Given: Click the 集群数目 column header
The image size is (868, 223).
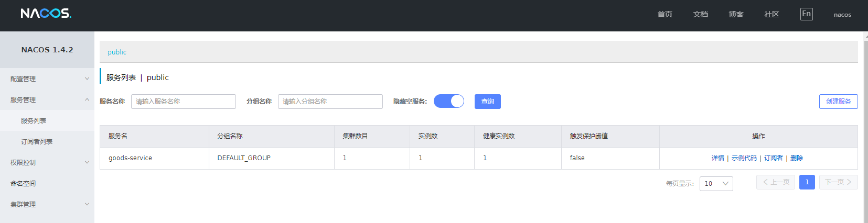Looking at the screenshot, I should (372, 136).
